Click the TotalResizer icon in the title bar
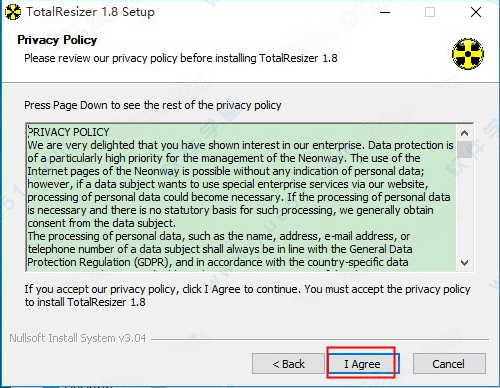500x388 pixels. [x=13, y=12]
